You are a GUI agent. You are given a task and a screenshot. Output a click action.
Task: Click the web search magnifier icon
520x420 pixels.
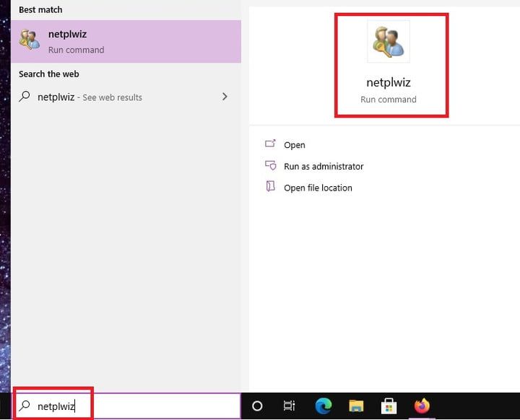[x=25, y=97]
